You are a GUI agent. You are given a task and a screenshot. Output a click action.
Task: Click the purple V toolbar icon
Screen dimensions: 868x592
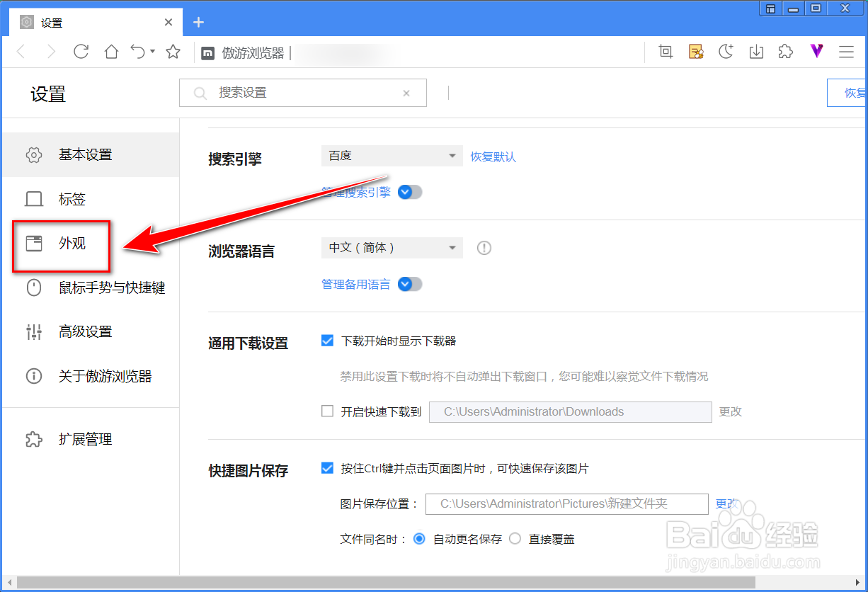point(816,51)
